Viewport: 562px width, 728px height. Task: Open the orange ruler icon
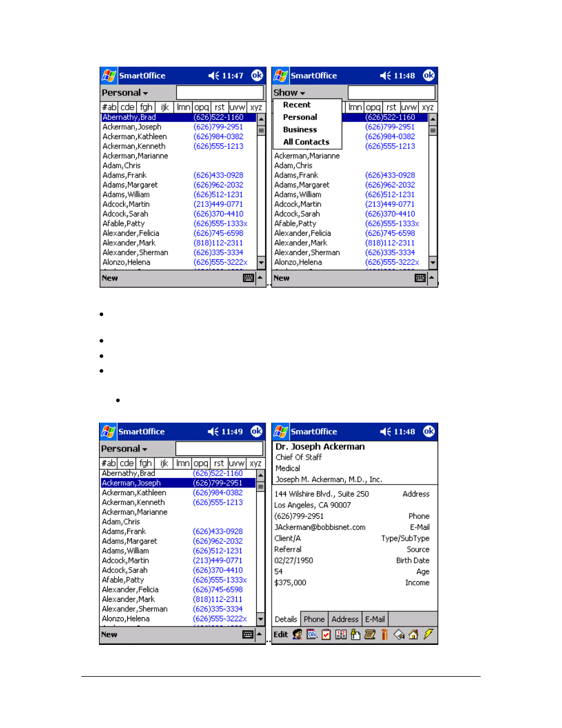click(384, 634)
